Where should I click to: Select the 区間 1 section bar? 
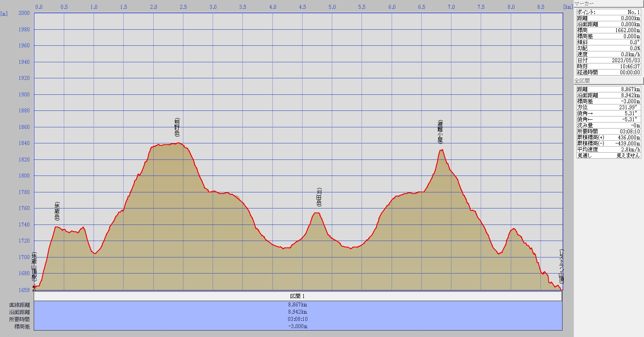298,296
